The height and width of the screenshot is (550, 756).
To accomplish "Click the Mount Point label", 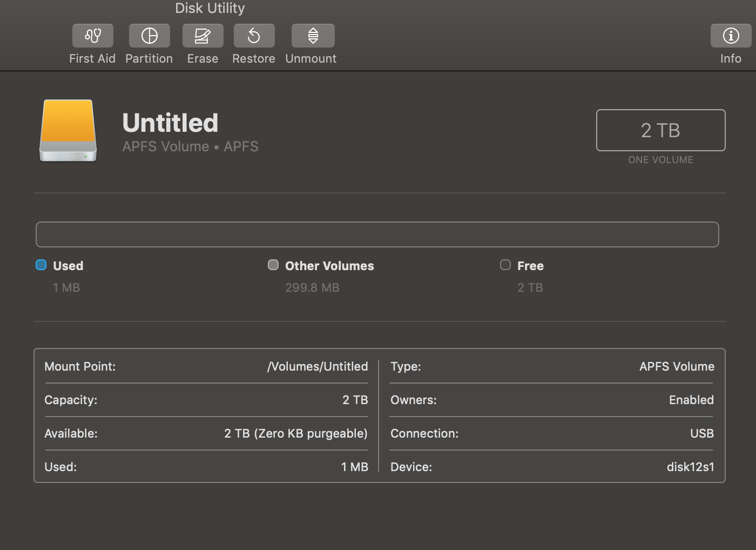I will (x=80, y=366).
